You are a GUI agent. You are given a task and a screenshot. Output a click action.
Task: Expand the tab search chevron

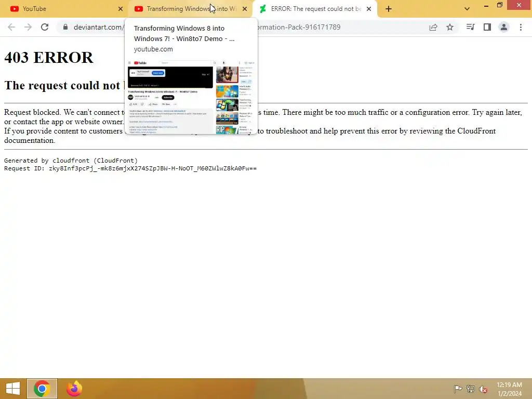tap(467, 9)
